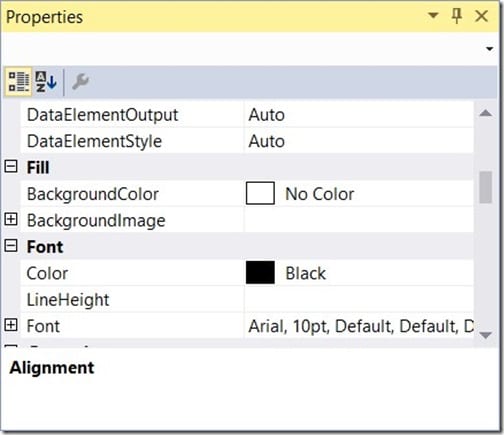Close the Properties panel

coord(481,16)
